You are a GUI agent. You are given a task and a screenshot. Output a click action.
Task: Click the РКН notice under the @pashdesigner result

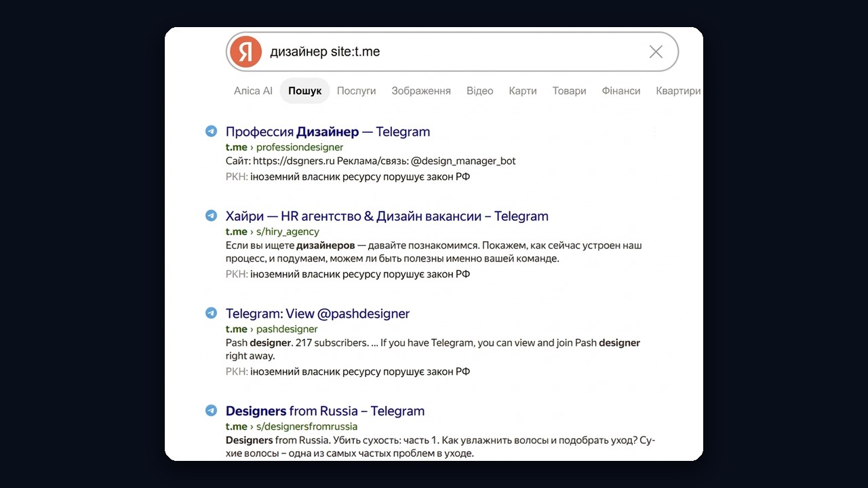pos(348,371)
